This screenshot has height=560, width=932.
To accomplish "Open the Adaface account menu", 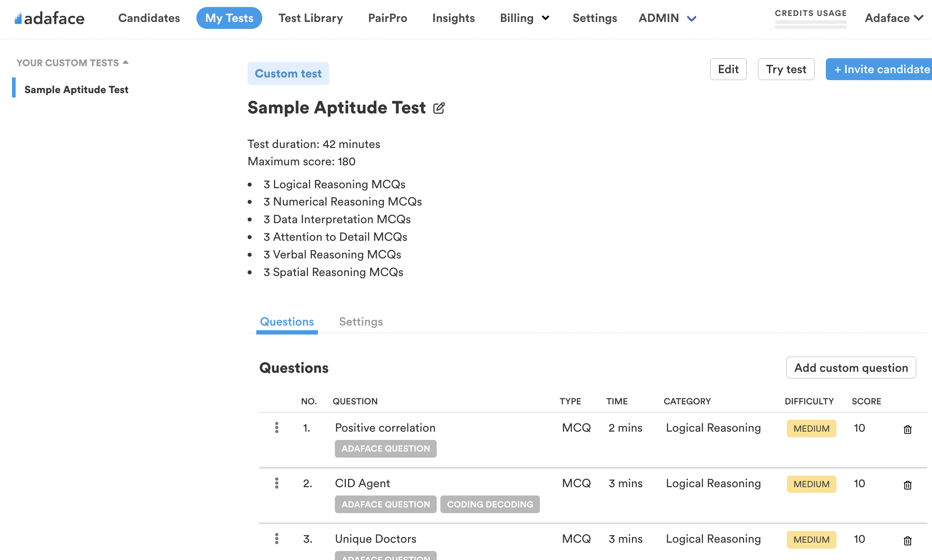I will coord(893,18).
